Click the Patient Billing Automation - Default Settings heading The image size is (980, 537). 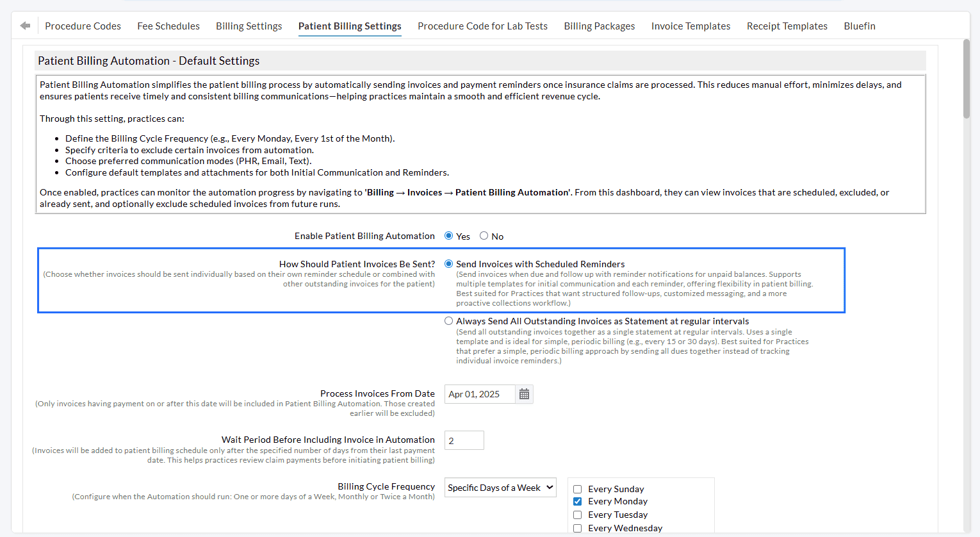(x=149, y=61)
